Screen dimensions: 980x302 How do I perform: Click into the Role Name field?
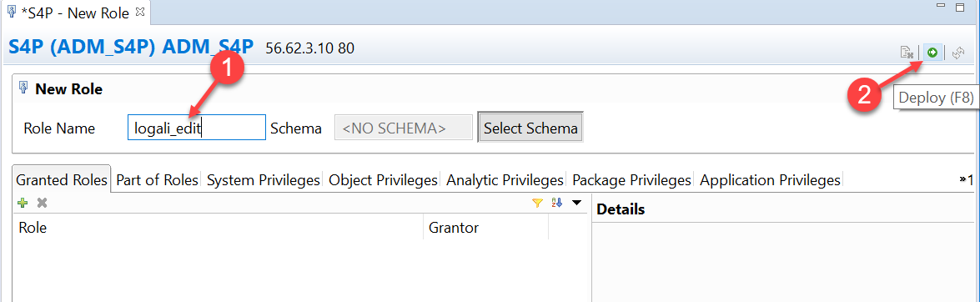197,128
